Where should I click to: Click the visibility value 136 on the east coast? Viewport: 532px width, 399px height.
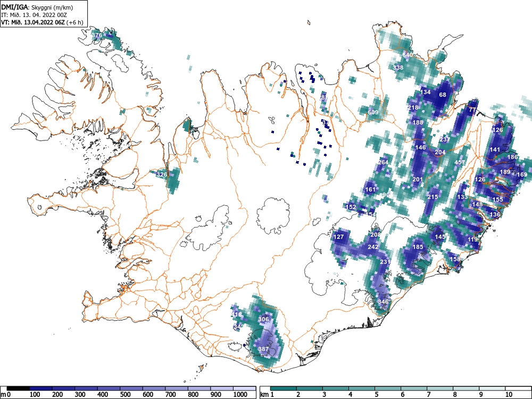(495, 214)
